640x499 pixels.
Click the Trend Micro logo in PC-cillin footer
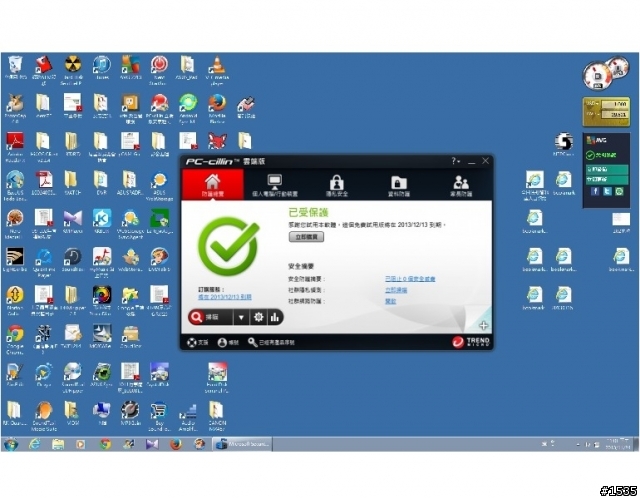[471, 342]
